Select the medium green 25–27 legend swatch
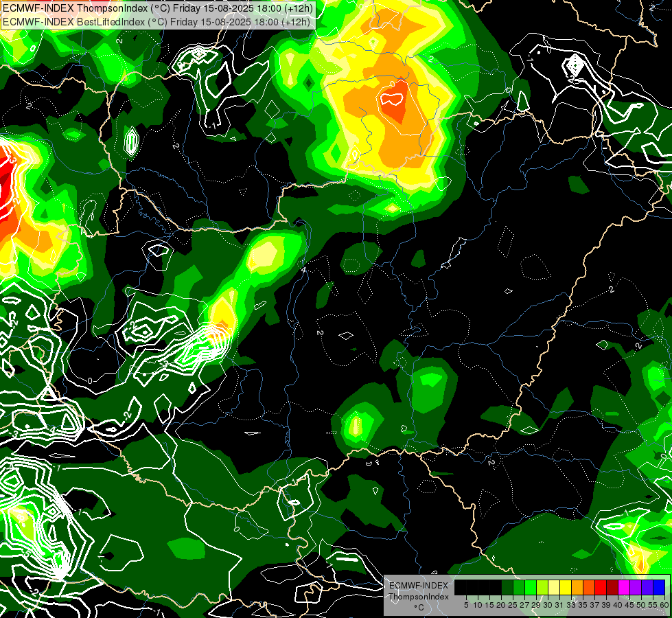 click(x=519, y=587)
